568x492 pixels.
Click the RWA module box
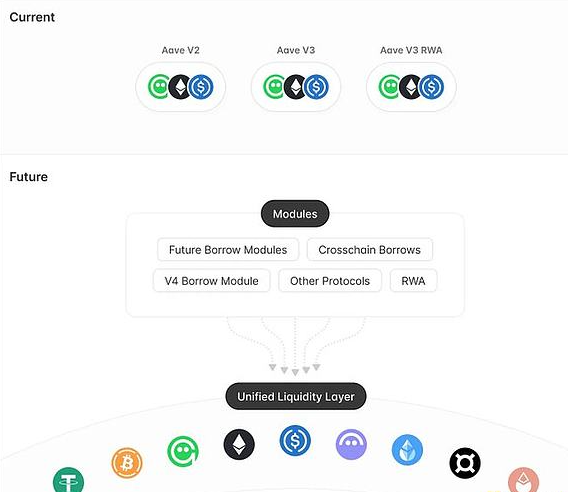(x=413, y=281)
